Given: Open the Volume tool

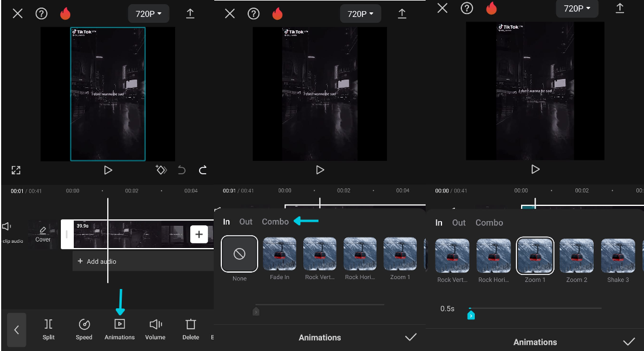Looking at the screenshot, I should [x=155, y=330].
